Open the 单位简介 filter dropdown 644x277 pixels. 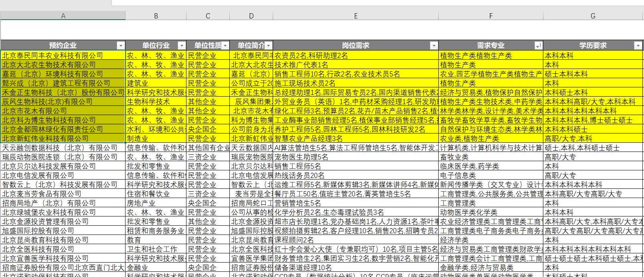(268, 46)
